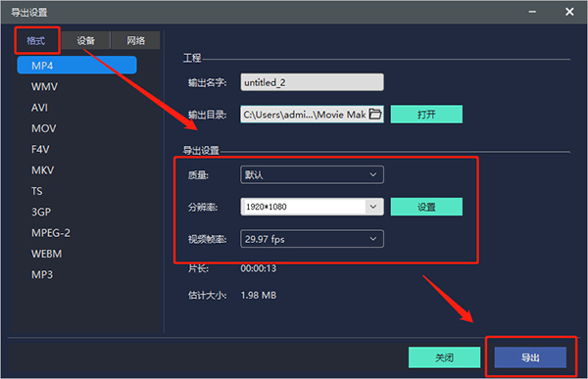The width and height of the screenshot is (588, 379).
Task: Click the estimated size 1.98 MB
Action: click(x=259, y=296)
